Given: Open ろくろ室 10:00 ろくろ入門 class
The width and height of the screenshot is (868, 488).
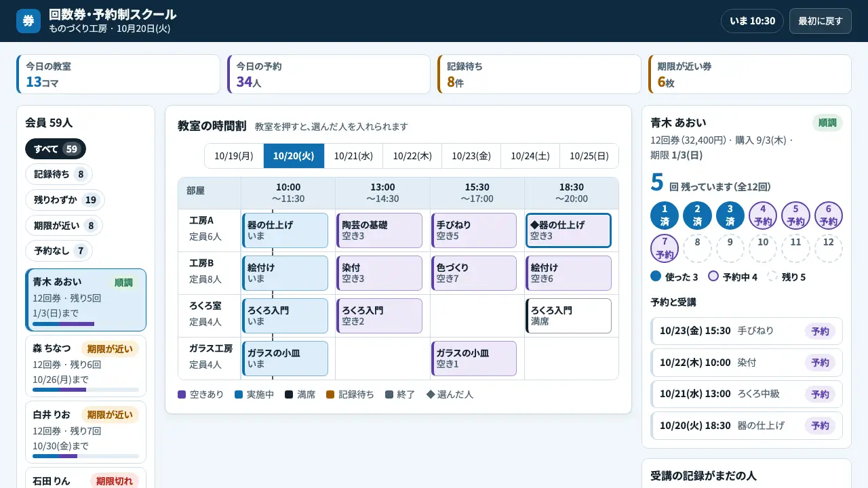Looking at the screenshot, I should [285, 316].
